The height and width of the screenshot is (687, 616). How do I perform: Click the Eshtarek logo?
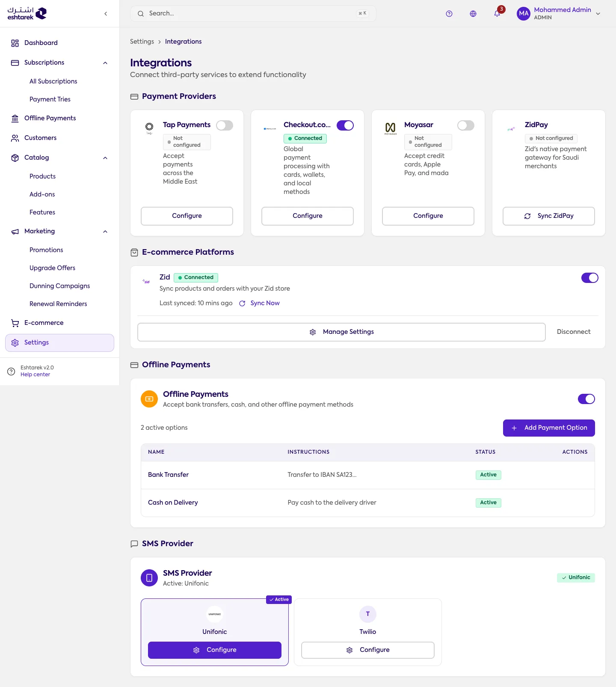27,14
